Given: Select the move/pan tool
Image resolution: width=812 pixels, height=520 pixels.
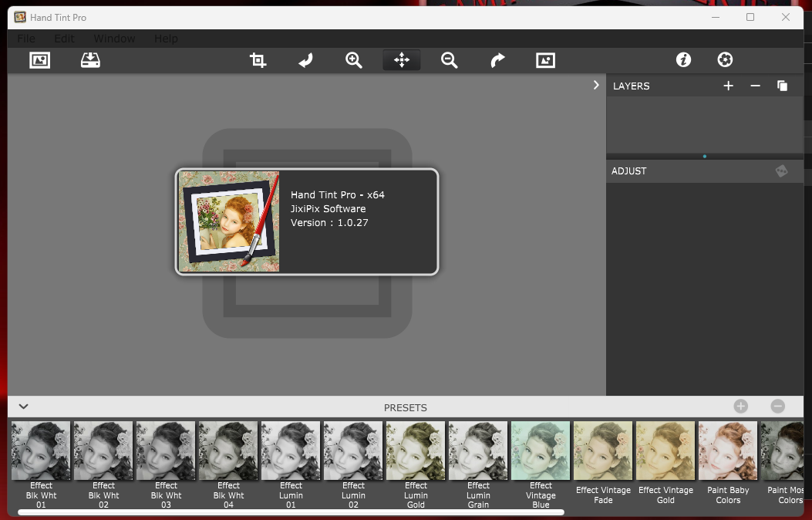Looking at the screenshot, I should pos(401,60).
